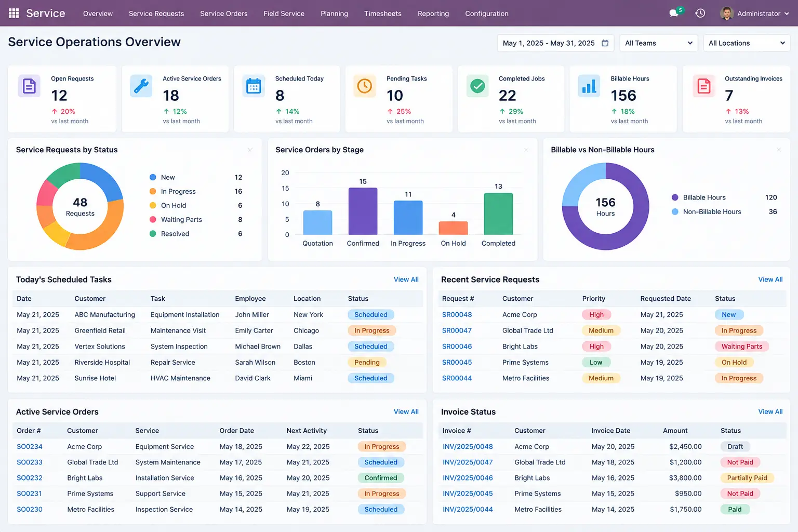Screen dimensions: 798x532
Task: Switch to Field Service menu
Action: (284, 14)
